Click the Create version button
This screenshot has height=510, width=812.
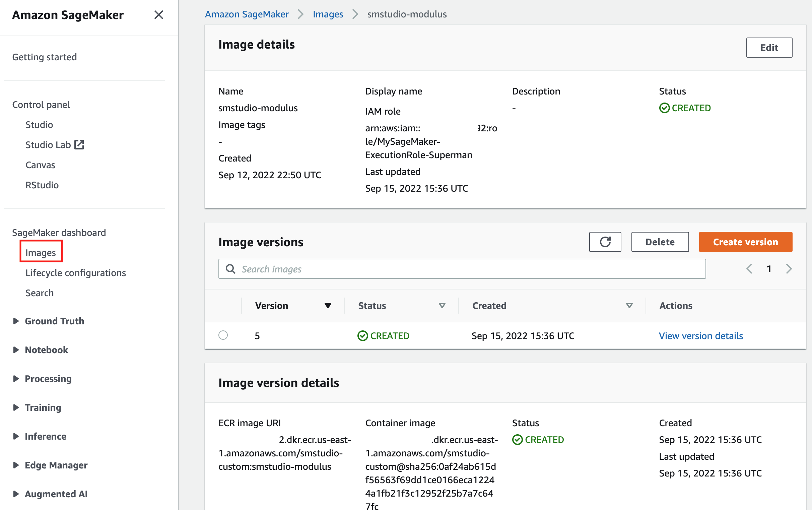coord(745,242)
